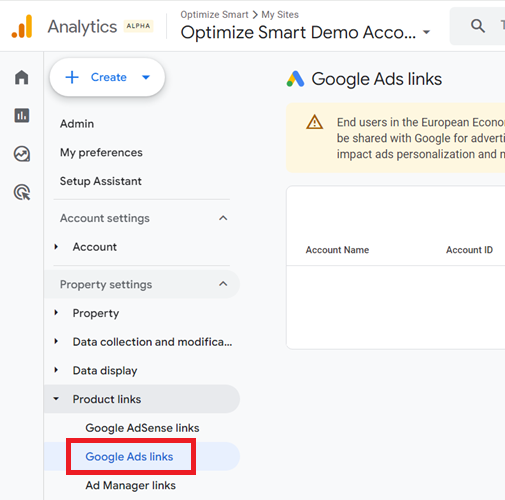Click the My Sites breadcrumb link
The image size is (505, 500).
tap(280, 15)
